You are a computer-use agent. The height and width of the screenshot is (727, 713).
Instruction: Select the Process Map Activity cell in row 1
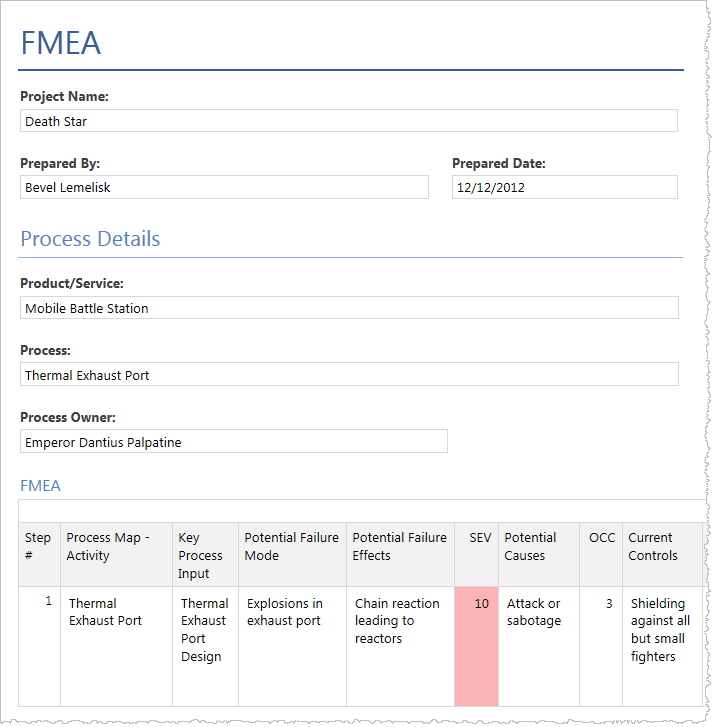coord(116,645)
